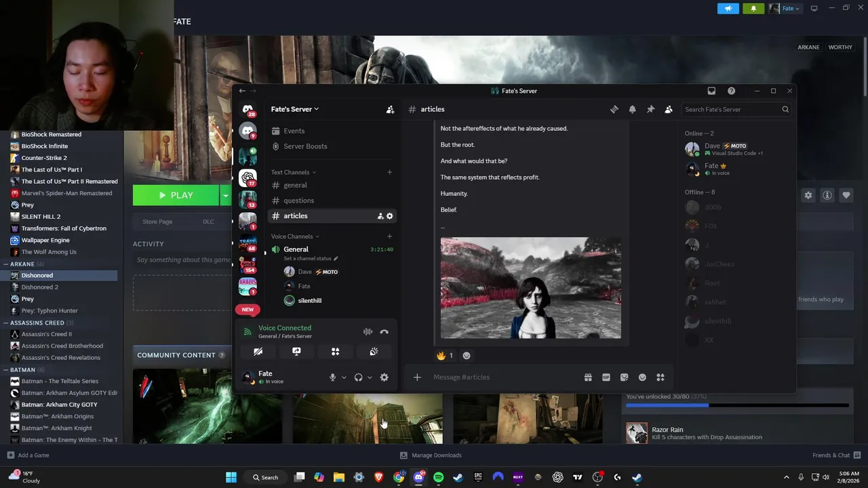This screenshot has height=488, width=868.
Task: Collapse ASSASSINS CREED collection in Steam library
Action: 5,323
